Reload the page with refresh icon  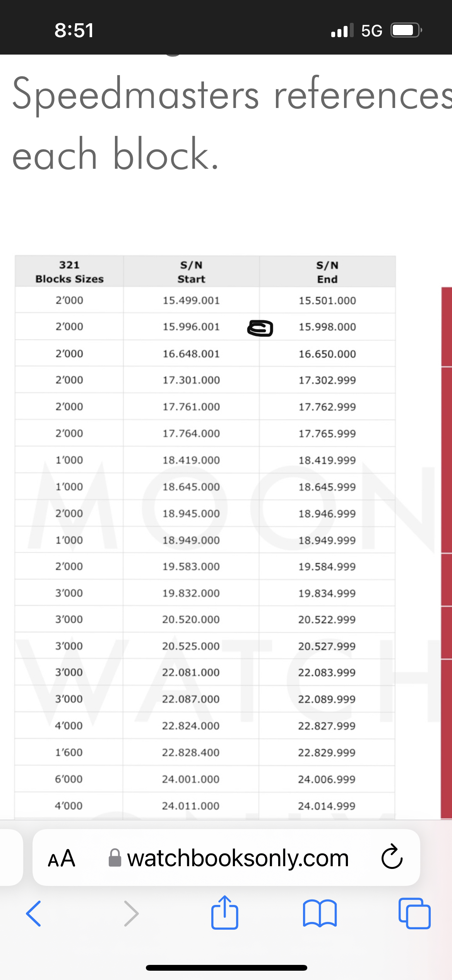point(392,857)
